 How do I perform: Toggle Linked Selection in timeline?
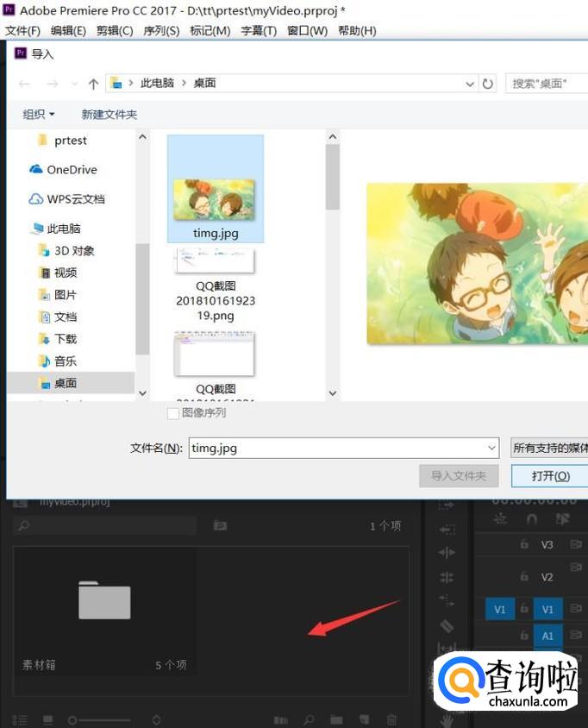[562, 518]
